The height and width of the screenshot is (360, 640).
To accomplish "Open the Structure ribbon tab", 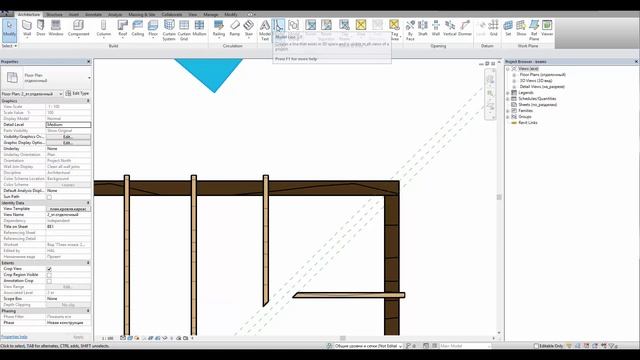I will [x=54, y=15].
